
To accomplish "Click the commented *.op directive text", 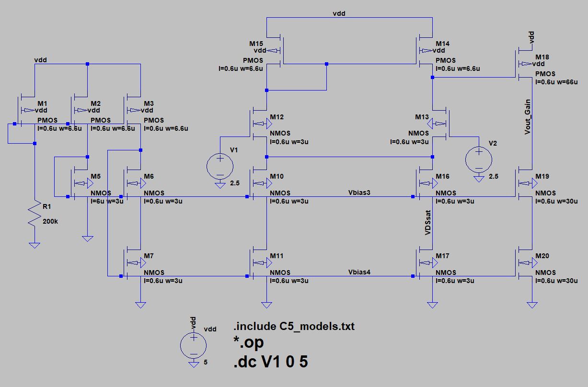I will 248,343.
